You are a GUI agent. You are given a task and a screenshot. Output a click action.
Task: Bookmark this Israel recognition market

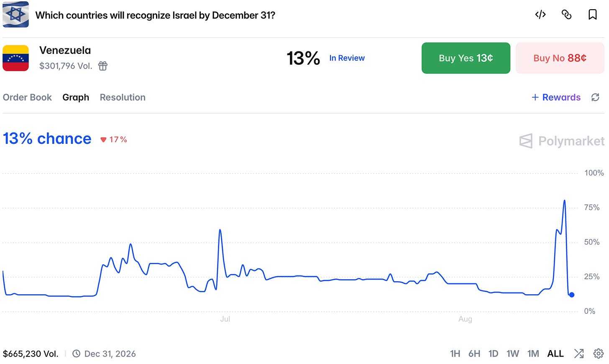tap(592, 15)
